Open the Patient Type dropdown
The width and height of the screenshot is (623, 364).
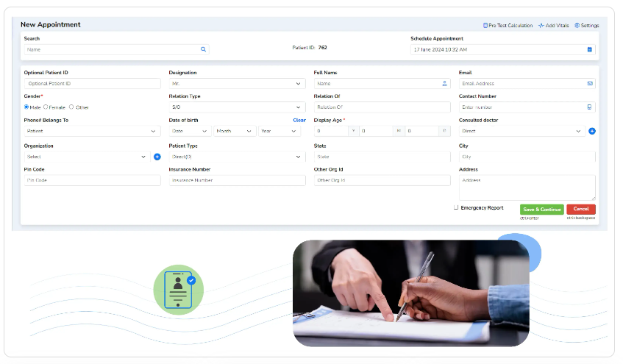237,157
